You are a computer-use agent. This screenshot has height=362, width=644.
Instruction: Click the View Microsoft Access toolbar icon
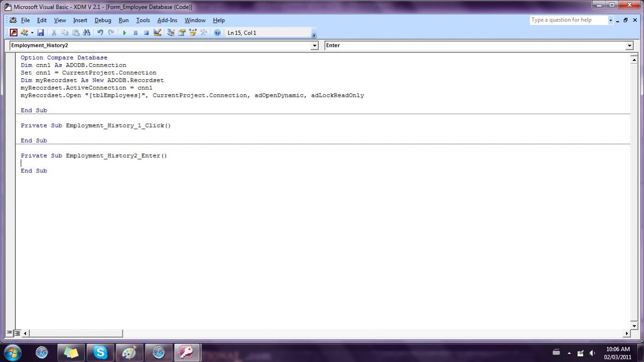click(x=14, y=33)
